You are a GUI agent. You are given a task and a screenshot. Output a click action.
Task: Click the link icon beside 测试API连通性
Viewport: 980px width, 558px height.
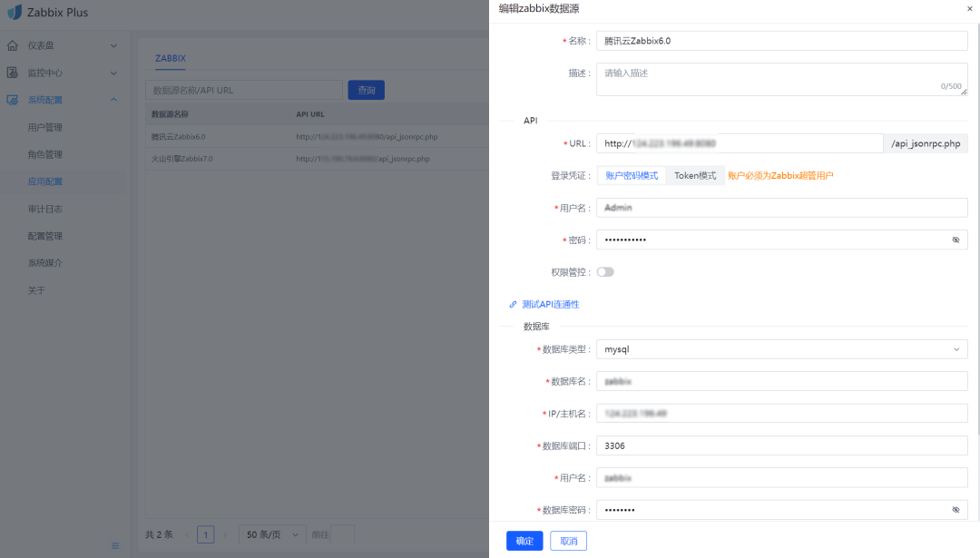tap(513, 304)
